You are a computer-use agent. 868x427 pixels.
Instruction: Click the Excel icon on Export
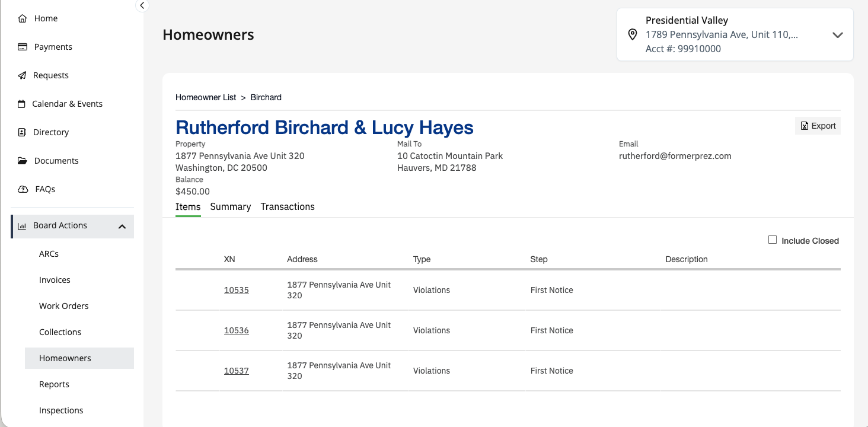(x=805, y=126)
